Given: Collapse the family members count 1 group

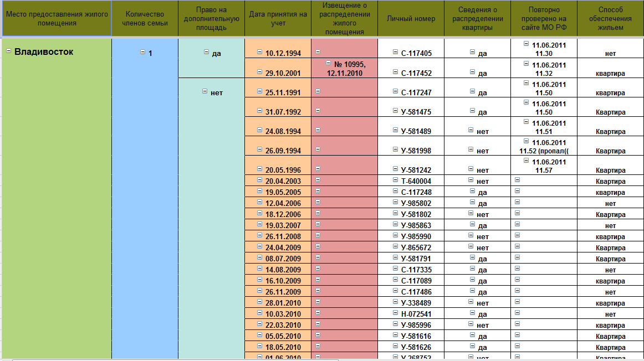Looking at the screenshot, I should (x=142, y=52).
